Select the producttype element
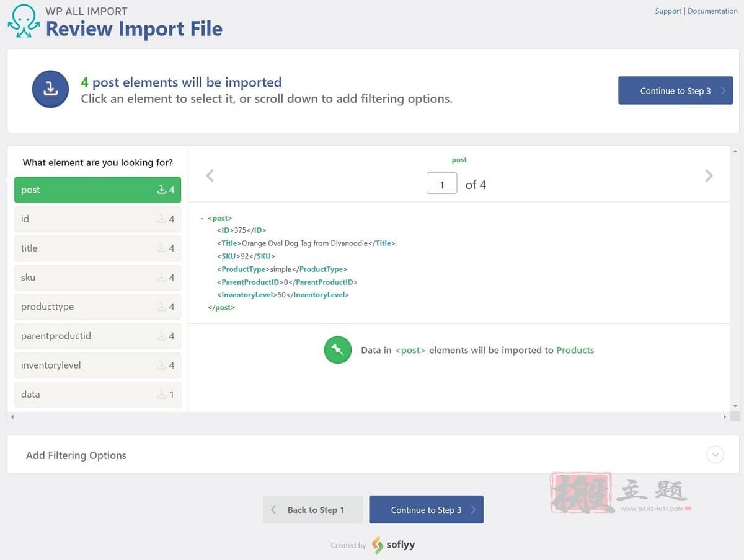This screenshot has width=744, height=560. [97, 307]
